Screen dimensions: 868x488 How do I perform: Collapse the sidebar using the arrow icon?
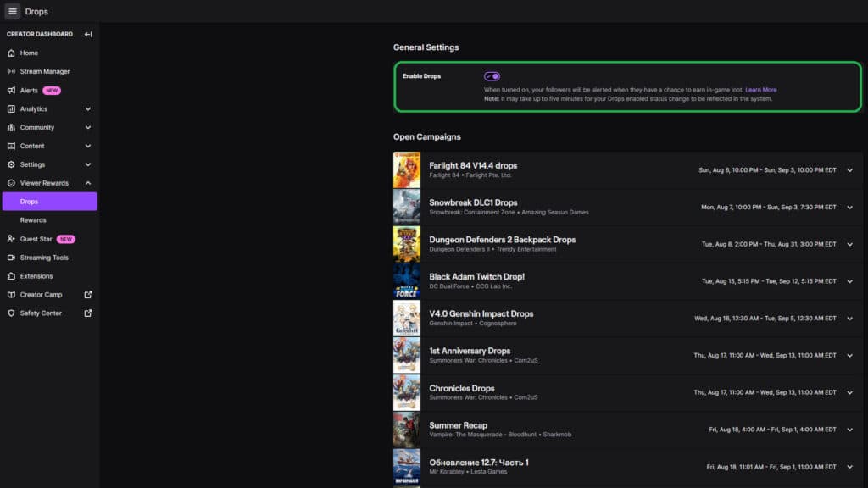point(88,34)
